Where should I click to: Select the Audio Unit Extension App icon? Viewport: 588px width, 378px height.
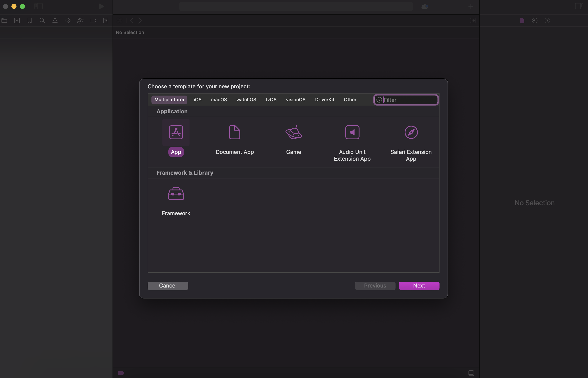tap(352, 131)
